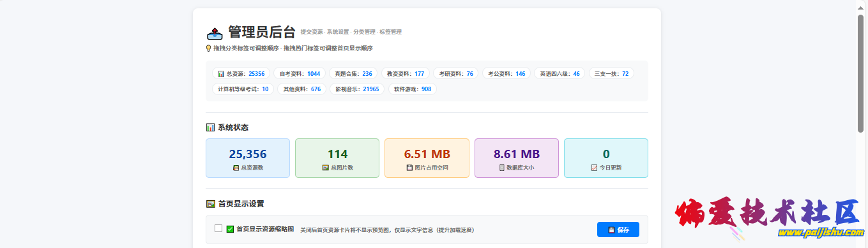Click the 114 总图片数 stat card
The width and height of the screenshot is (868, 248).
coord(337,158)
